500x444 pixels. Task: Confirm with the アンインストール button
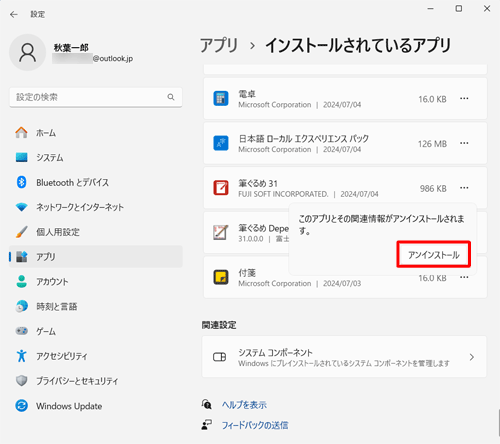point(434,255)
